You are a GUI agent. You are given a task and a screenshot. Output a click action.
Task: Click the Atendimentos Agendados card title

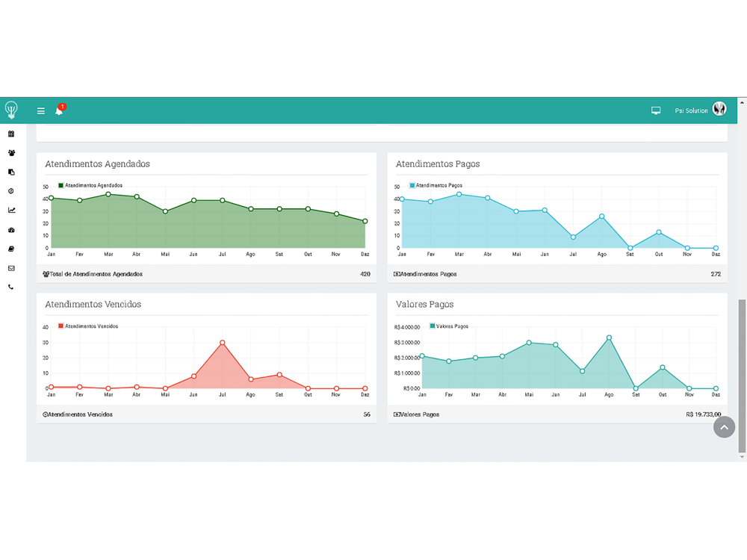pos(97,164)
